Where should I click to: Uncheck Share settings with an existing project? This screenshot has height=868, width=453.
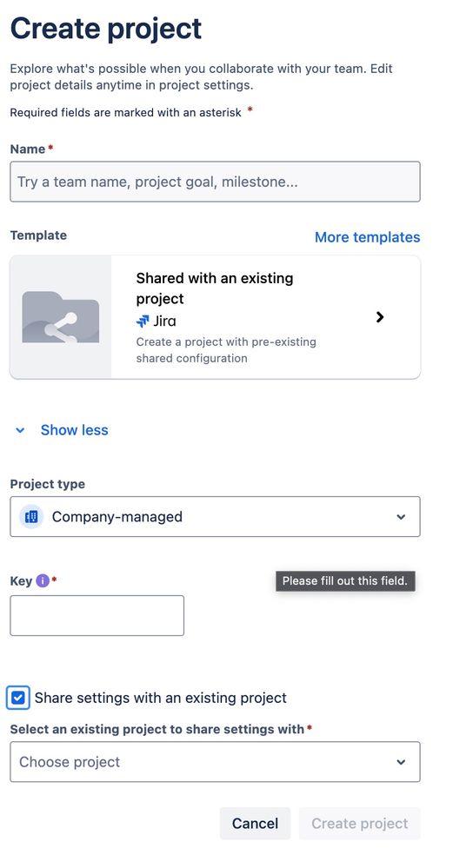pyautogui.click(x=17, y=698)
